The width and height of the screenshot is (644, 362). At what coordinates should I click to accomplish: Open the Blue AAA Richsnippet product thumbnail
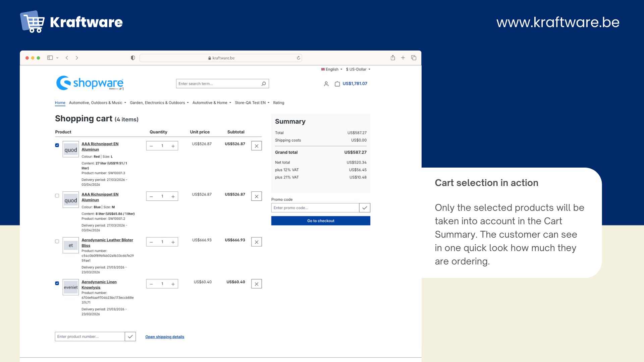(71, 200)
